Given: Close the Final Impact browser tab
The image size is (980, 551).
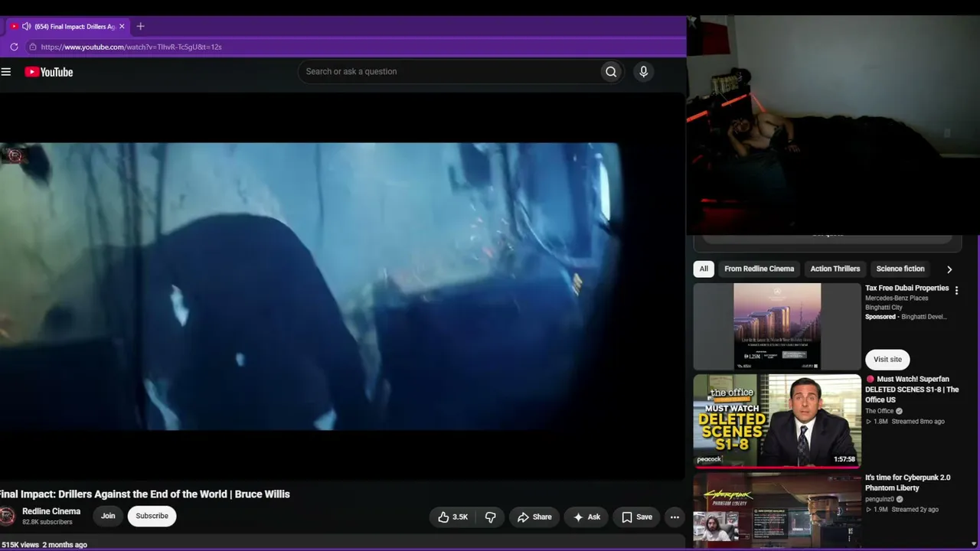Looking at the screenshot, I should point(122,27).
